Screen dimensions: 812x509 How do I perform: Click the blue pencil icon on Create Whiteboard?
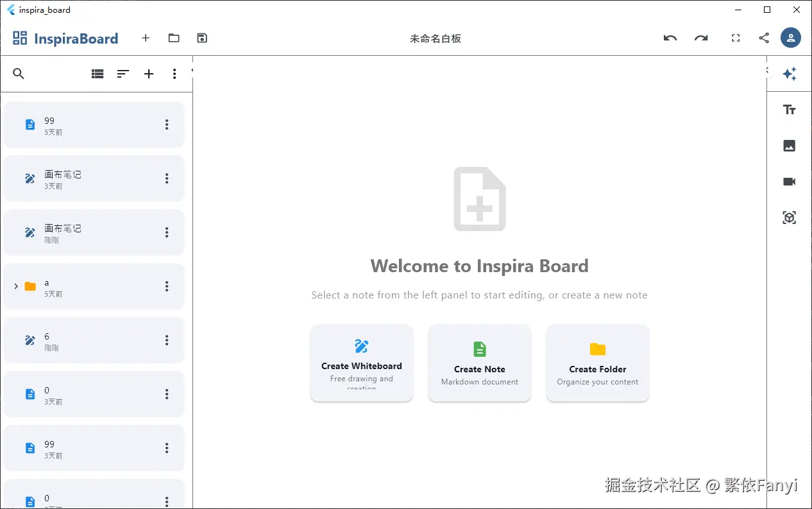(362, 346)
